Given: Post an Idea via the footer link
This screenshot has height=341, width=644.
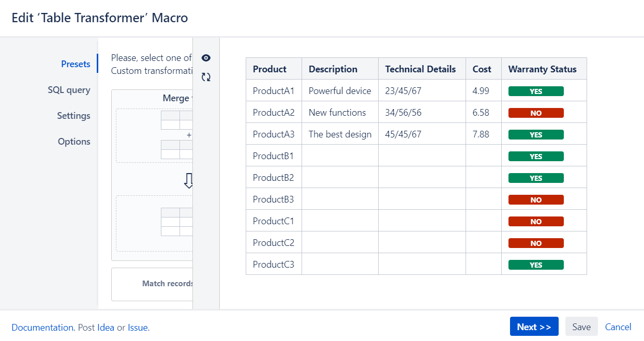Looking at the screenshot, I should pyautogui.click(x=106, y=327).
